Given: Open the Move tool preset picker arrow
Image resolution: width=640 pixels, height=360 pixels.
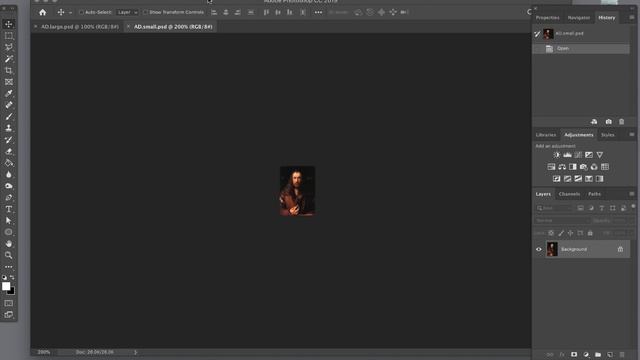Looking at the screenshot, I should 70,13.
